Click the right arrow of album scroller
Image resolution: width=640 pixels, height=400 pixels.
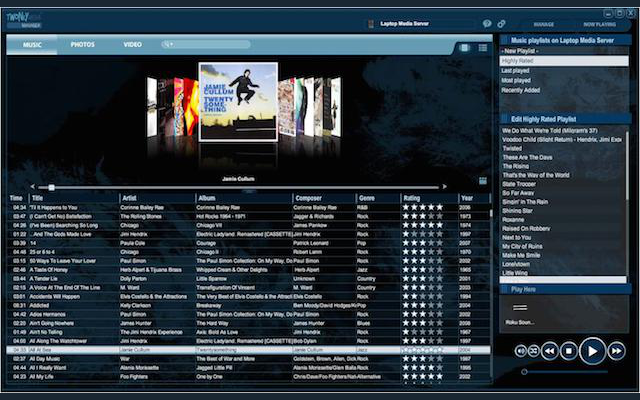pyautogui.click(x=444, y=187)
